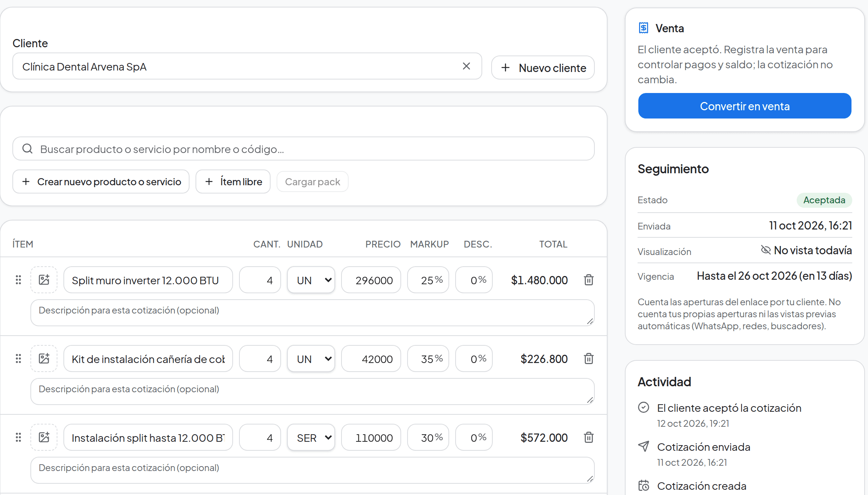Open unit dropdown for Kit de instalación
Viewport: 868px width, 495px height.
coord(311,358)
